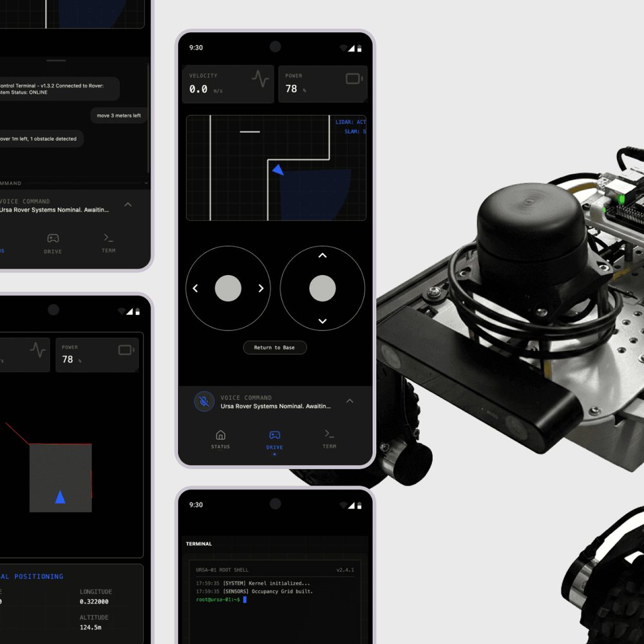Click the drag handle above the chat panel

tap(56, 61)
